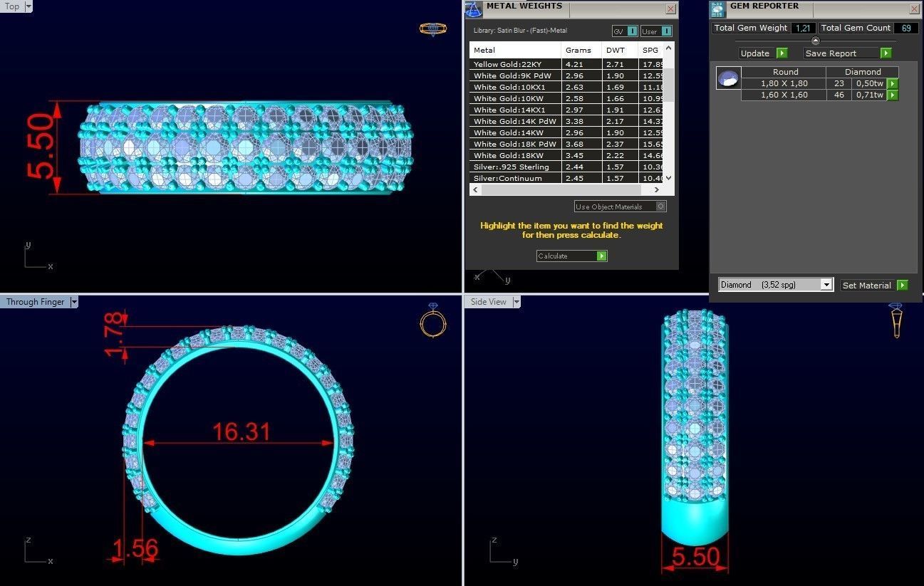Click the Grams column header
The image size is (924, 586).
pos(582,50)
